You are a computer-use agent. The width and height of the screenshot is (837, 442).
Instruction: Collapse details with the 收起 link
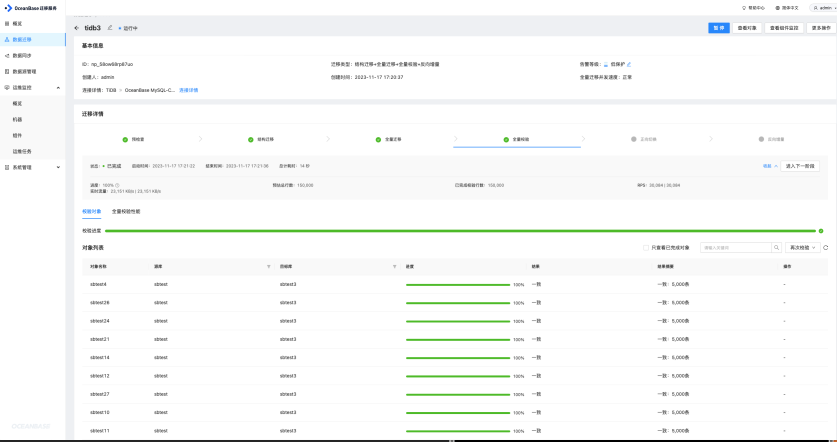click(769, 166)
